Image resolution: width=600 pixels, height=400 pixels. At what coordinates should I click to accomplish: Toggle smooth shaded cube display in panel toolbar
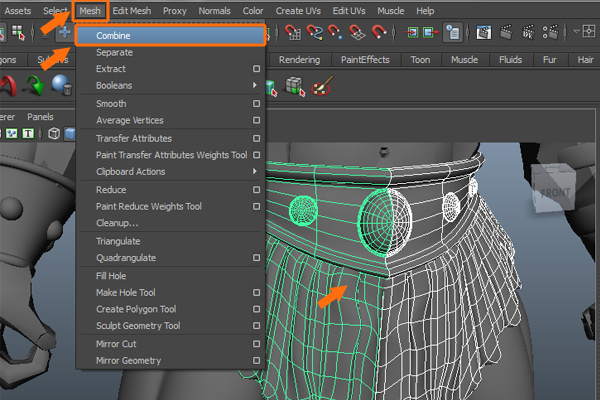72,133
